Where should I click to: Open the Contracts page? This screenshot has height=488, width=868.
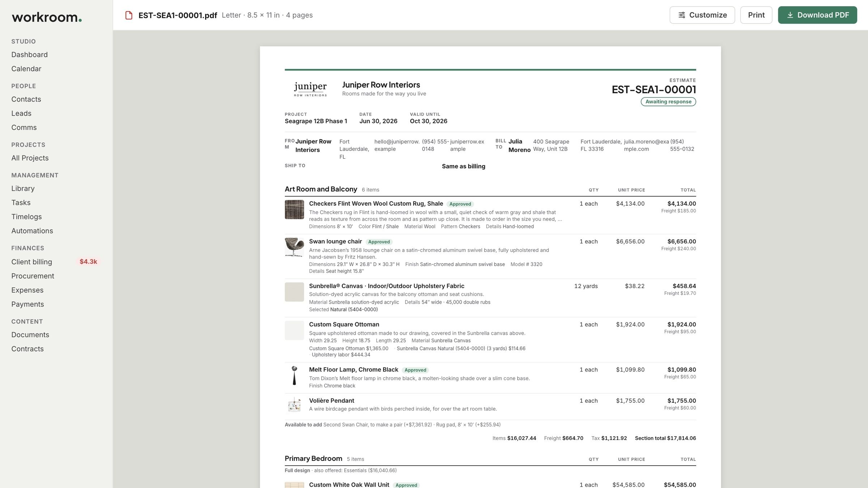(x=27, y=349)
